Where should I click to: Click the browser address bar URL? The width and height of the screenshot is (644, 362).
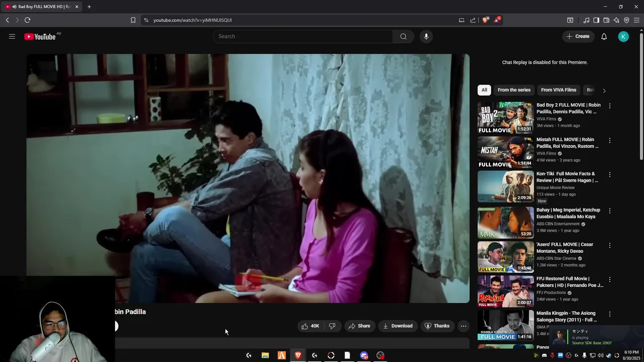[193, 20]
